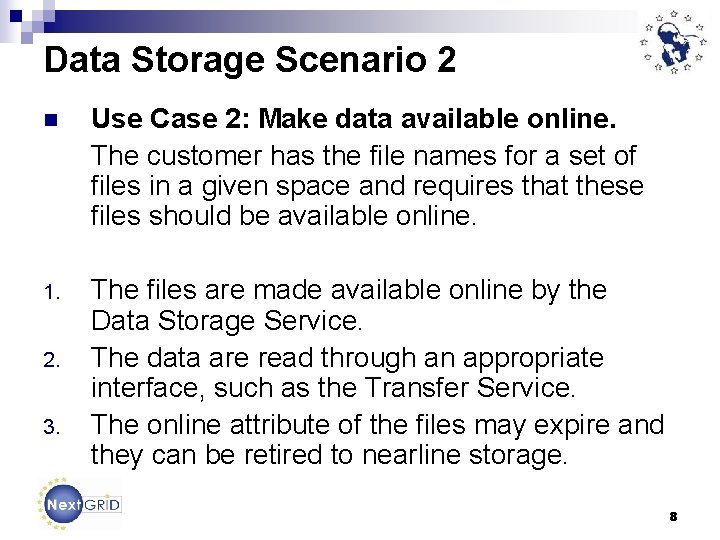The image size is (720, 540).
Task: Click the word GRID in bottom logo
Action: click(103, 505)
